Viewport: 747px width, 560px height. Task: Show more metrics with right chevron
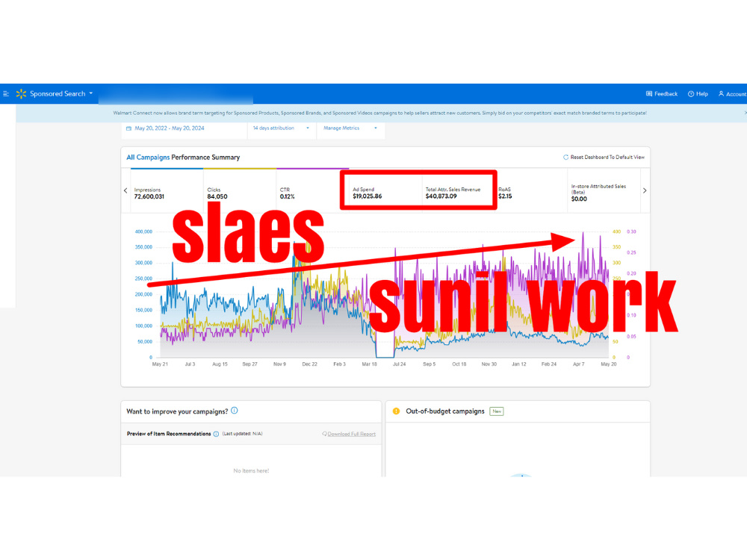pyautogui.click(x=645, y=190)
